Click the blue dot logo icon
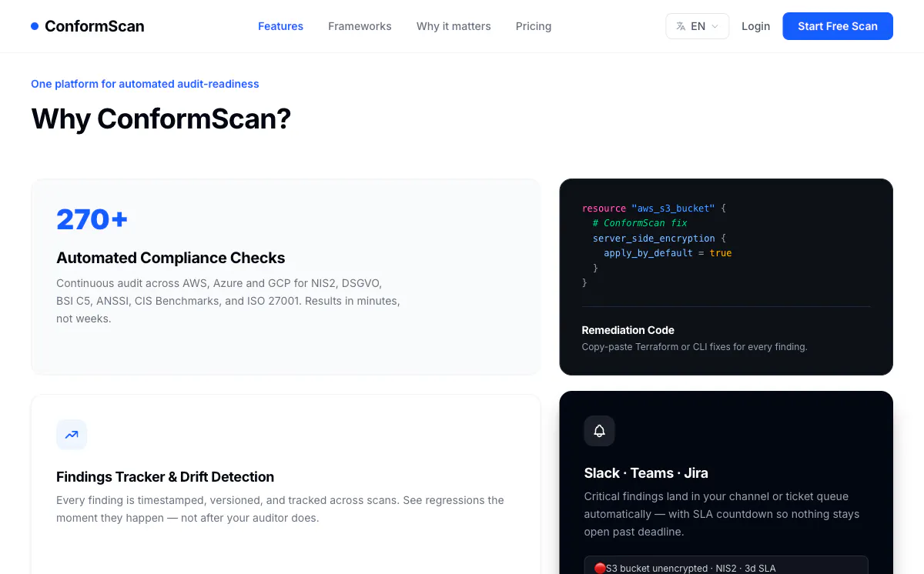This screenshot has width=924, height=574. coord(35,26)
